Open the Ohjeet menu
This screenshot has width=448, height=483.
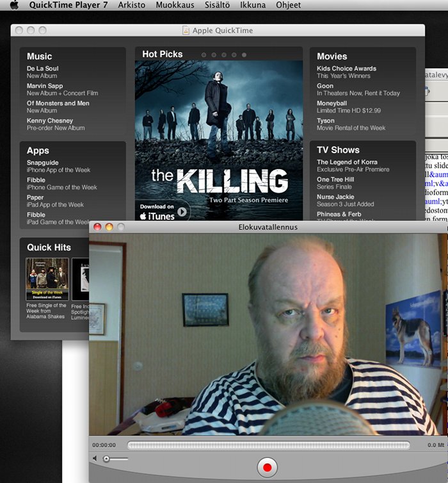click(x=288, y=5)
